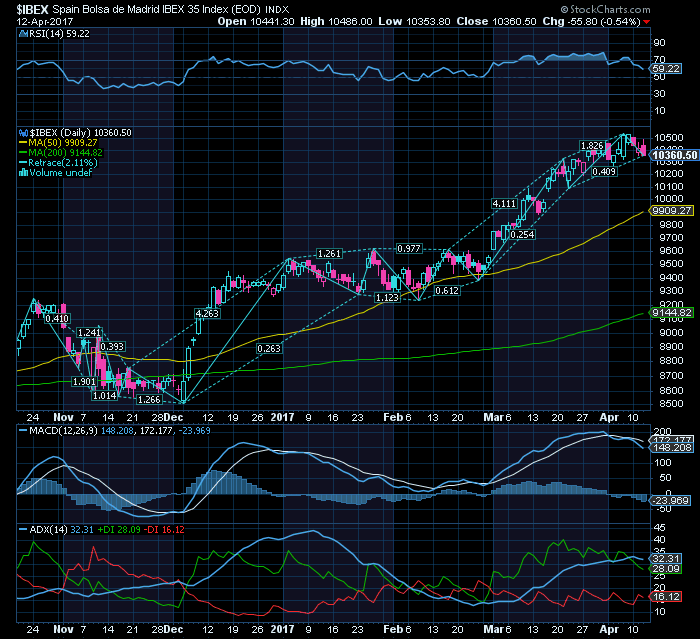
Task: Click the volume bars icon beside Volume undef
Action: point(24,172)
